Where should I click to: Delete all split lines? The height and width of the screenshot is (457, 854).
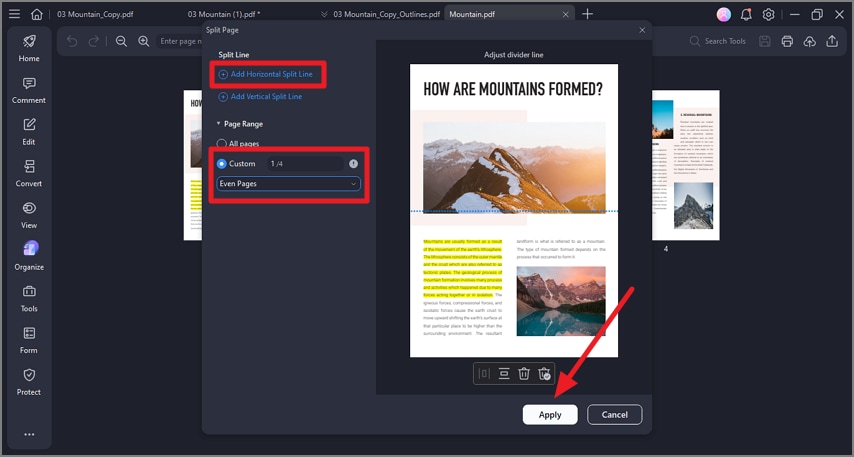(x=544, y=374)
